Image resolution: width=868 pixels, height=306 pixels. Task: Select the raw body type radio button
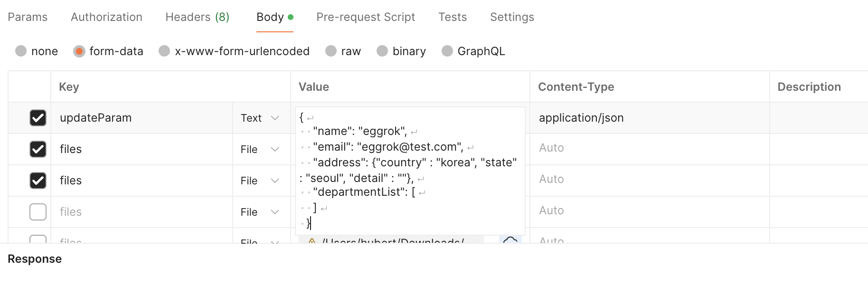tap(331, 51)
